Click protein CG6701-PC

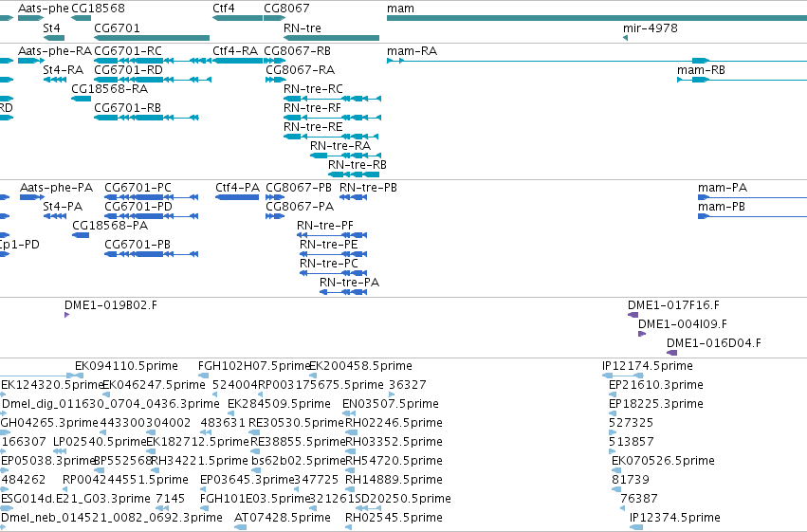coord(152,197)
